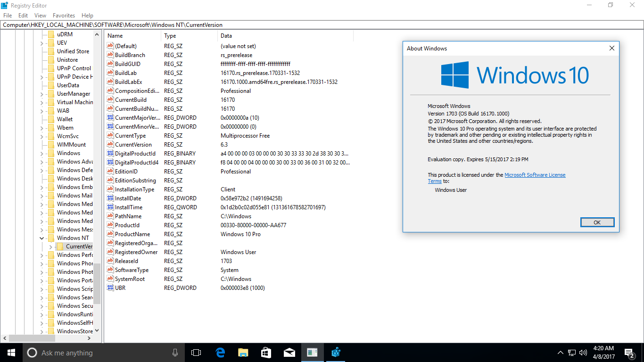Viewport: 644px width, 362px height.
Task: Click the ProductId data 00330-80000-00000-AA677
Action: pos(253,225)
